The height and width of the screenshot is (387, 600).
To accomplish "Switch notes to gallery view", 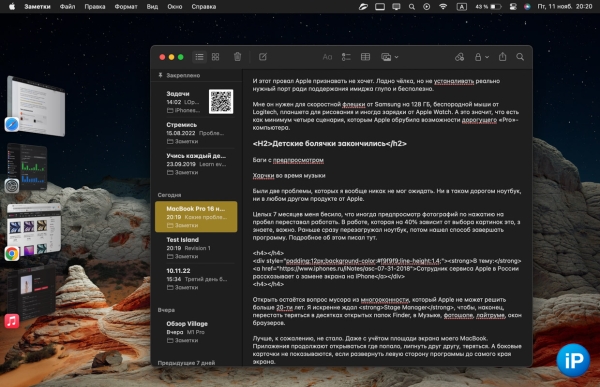I will (215, 57).
